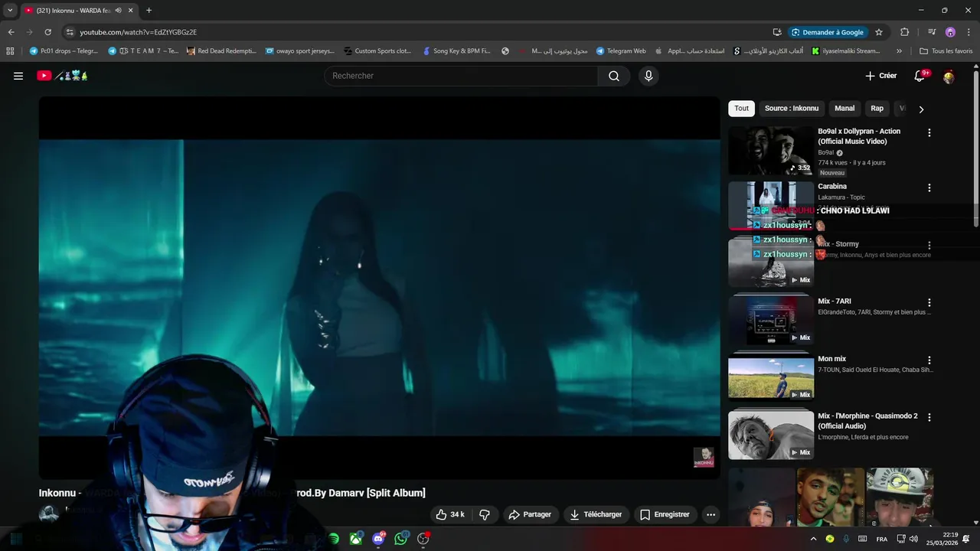
Task: Open Xbox app from the taskbar
Action: click(356, 539)
